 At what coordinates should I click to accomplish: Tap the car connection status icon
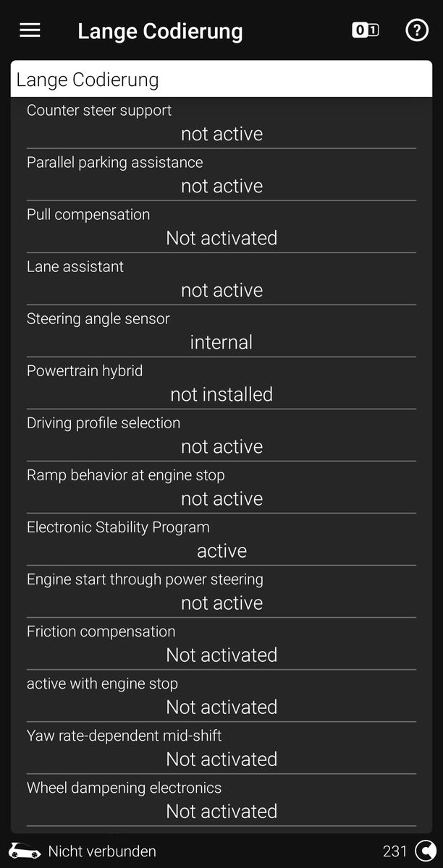click(24, 851)
